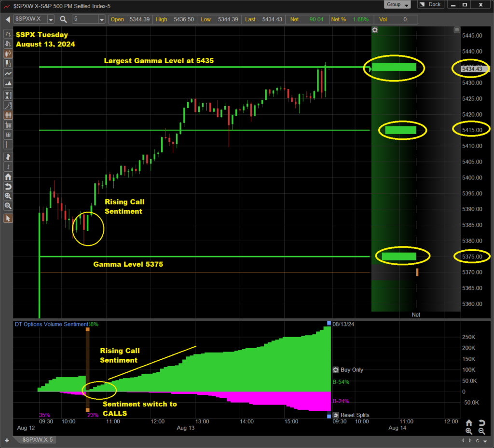Select the candlestick chart type icon

(8, 54)
